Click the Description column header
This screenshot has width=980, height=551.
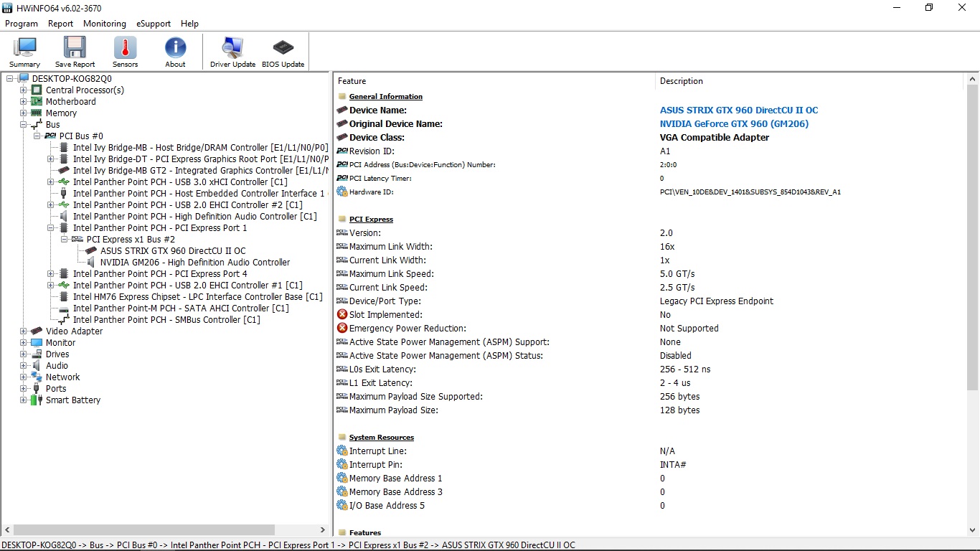coord(809,81)
